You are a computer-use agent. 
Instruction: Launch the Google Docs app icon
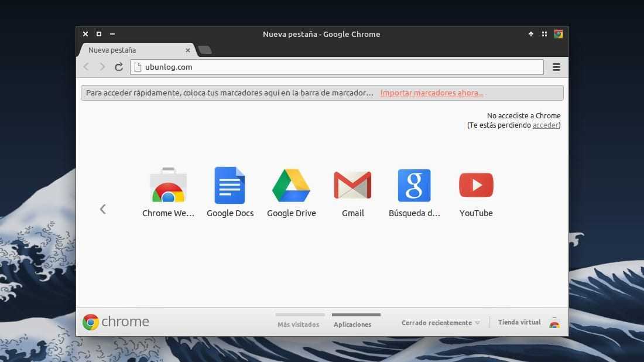click(x=230, y=185)
